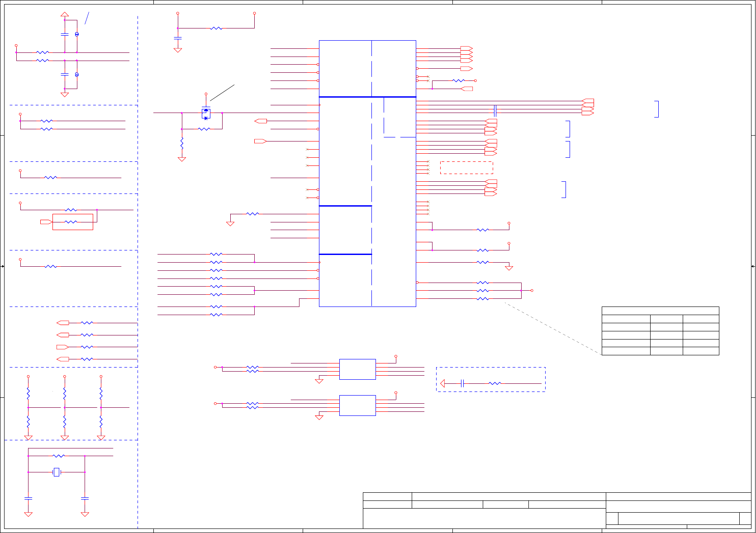Select the resistor wired in parallel with the MOSFET

(204, 129)
